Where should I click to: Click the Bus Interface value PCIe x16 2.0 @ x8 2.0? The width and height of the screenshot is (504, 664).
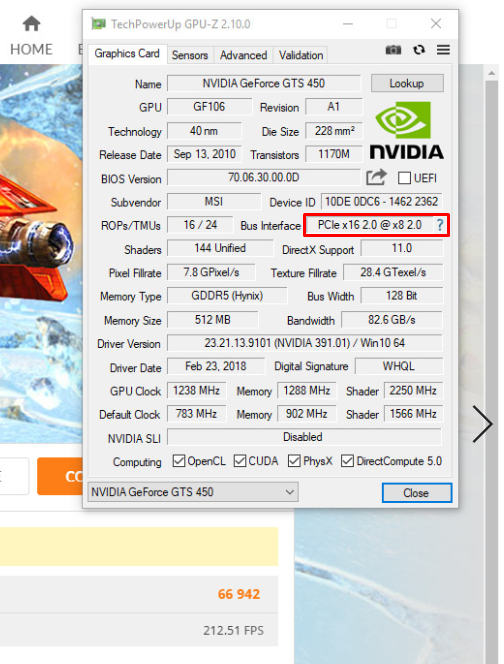(x=370, y=225)
